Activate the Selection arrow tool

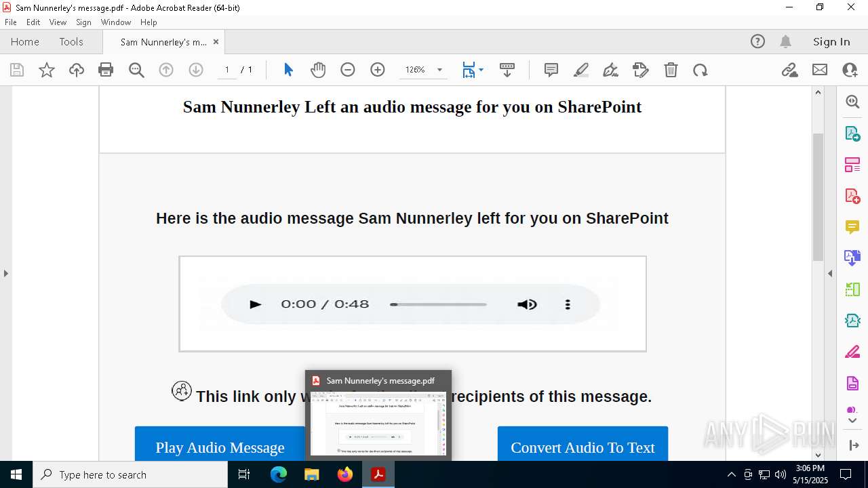tap(288, 70)
